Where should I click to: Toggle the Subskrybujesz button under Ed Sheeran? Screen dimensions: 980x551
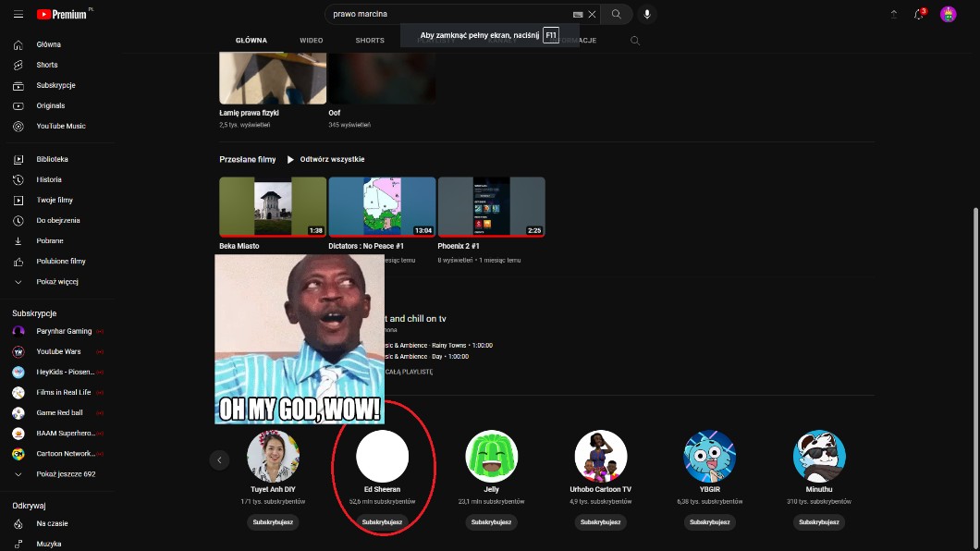click(x=382, y=522)
